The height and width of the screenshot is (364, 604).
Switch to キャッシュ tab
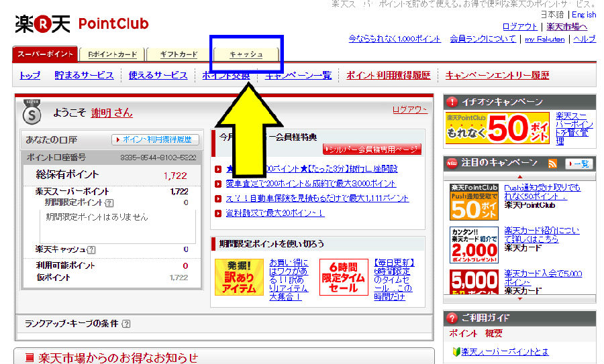pyautogui.click(x=246, y=54)
